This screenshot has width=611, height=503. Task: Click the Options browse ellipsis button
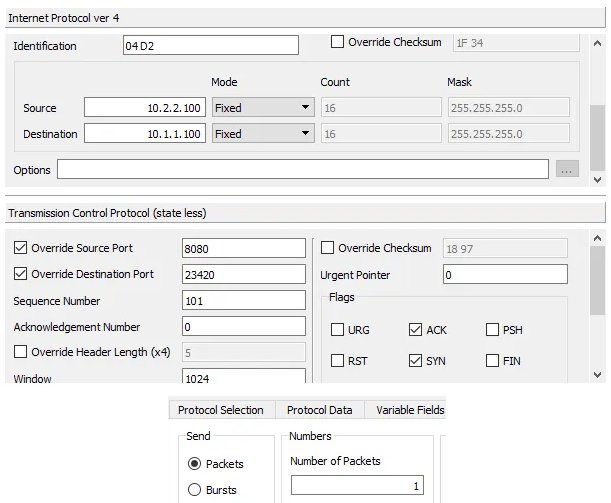click(567, 169)
